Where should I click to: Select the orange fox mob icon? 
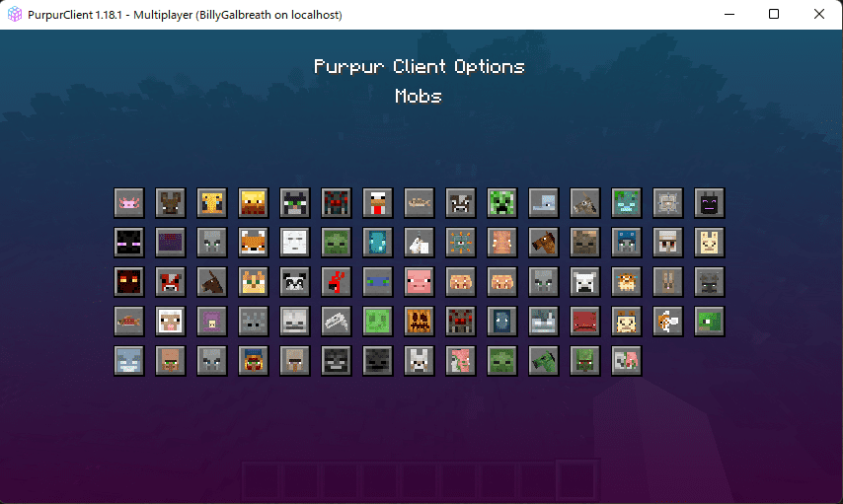254,242
